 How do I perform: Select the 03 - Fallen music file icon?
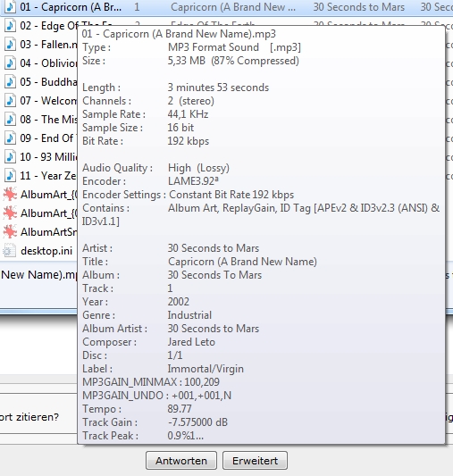10,45
